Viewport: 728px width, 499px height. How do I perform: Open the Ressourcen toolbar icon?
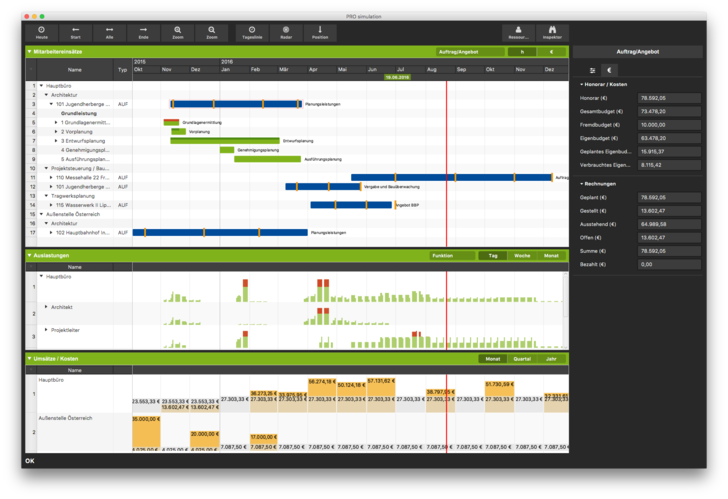(x=518, y=33)
